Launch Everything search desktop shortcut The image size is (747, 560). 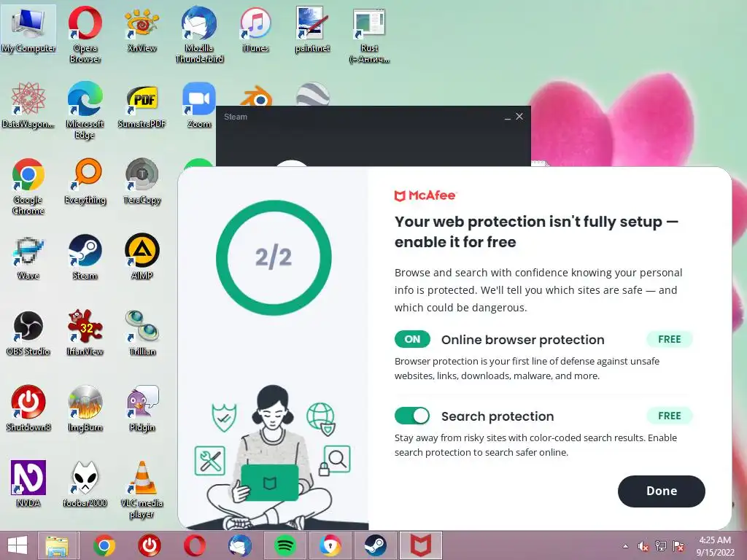(85, 182)
